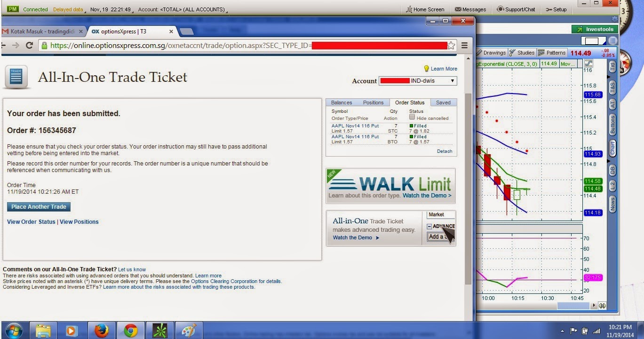Open Options Clearing Corporation details link
Screen dimensions: 644x339
(236, 281)
